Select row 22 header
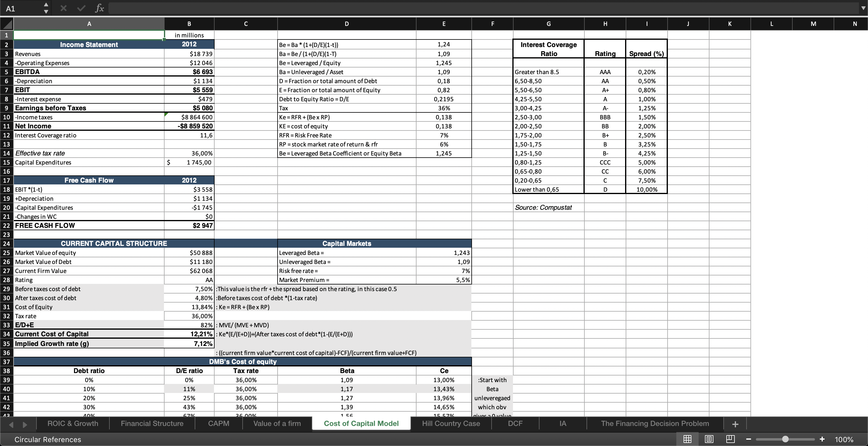The height and width of the screenshot is (446, 868). (7, 225)
